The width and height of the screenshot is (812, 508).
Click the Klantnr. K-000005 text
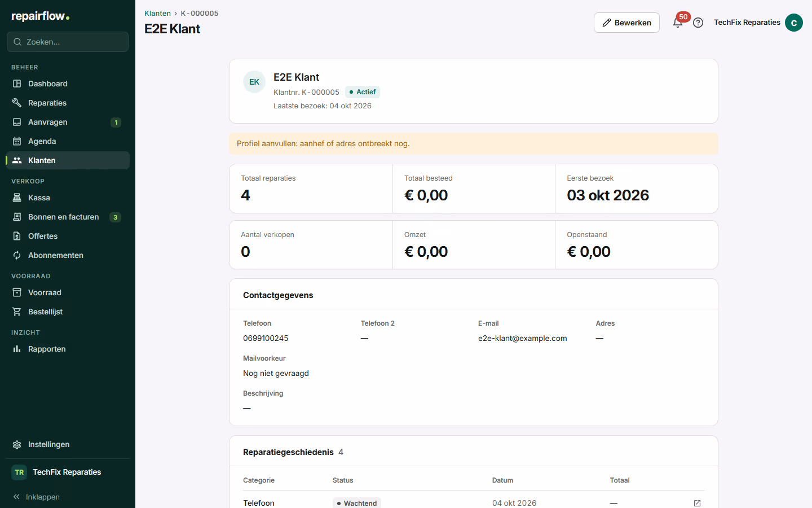[306, 92]
